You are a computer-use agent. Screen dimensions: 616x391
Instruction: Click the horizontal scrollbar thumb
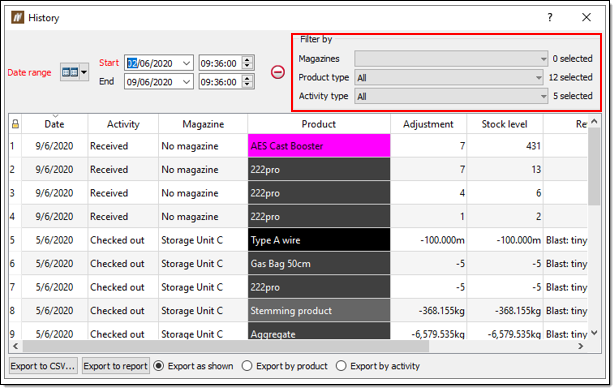click(x=226, y=346)
